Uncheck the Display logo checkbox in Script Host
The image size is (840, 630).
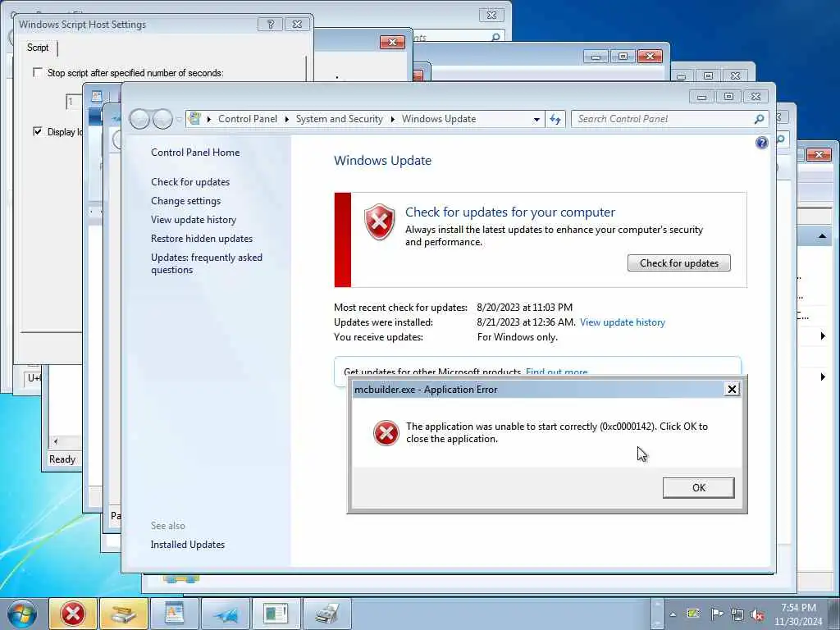tap(38, 131)
